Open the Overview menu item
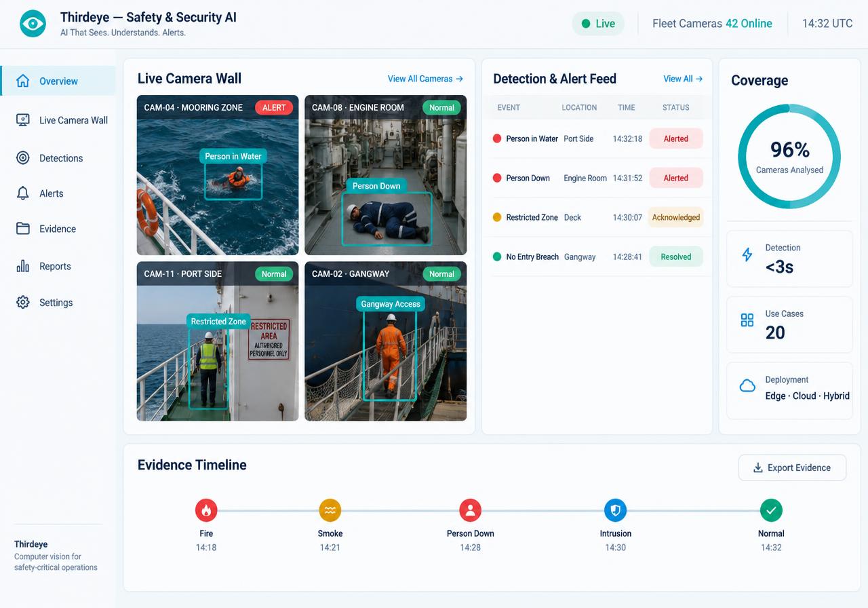868x608 pixels. 58,81
